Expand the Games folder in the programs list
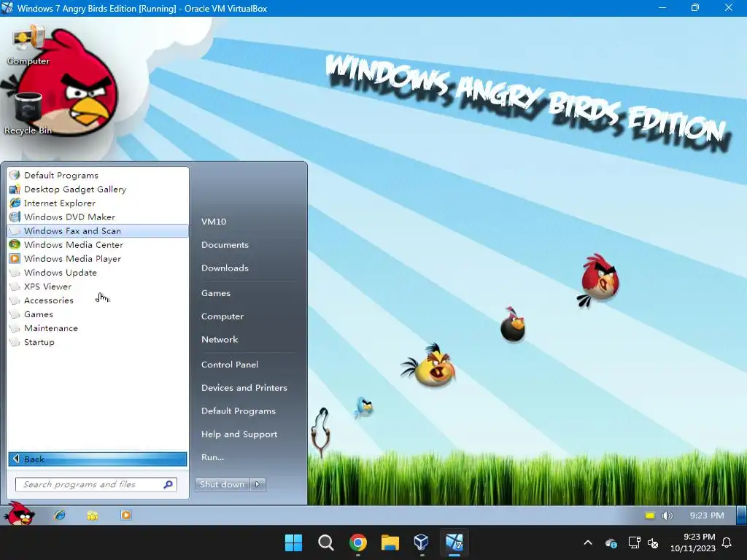The height and width of the screenshot is (560, 747). (98, 314)
